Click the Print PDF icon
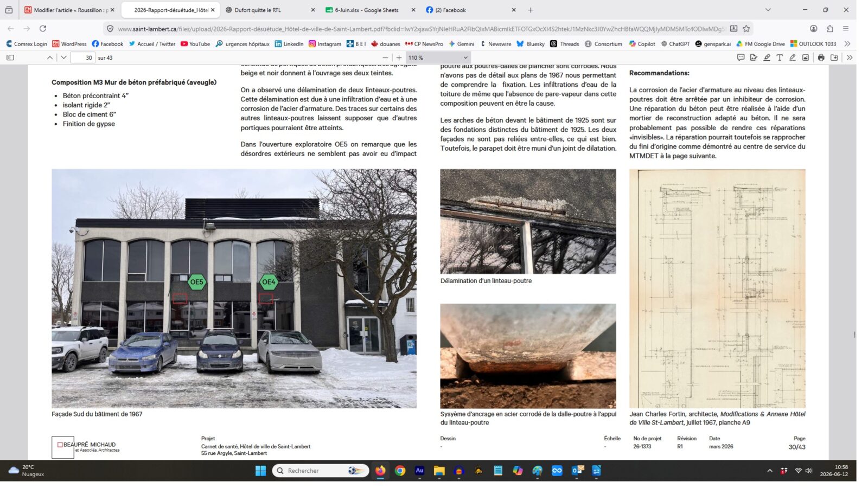Screen dimensions: 868x488 pos(821,57)
